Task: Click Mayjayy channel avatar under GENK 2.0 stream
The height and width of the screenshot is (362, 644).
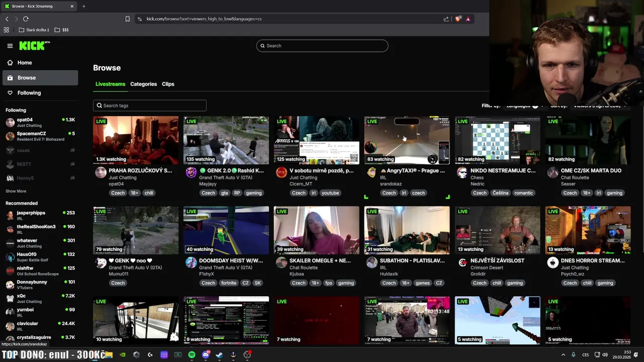Action: pyautogui.click(x=191, y=172)
